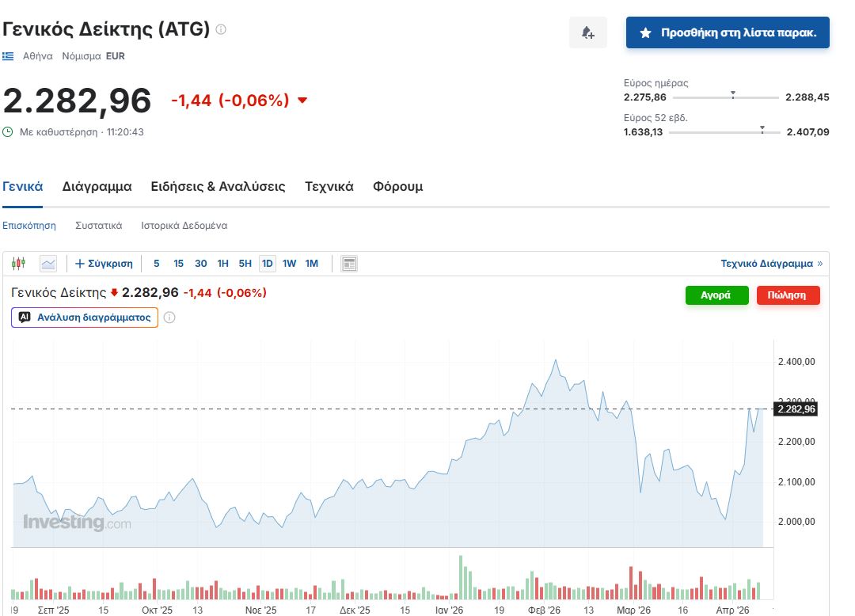The height and width of the screenshot is (616, 855).
Task: Click info icon next to Ανάλυση διαγράμματος
Action: click(x=169, y=318)
